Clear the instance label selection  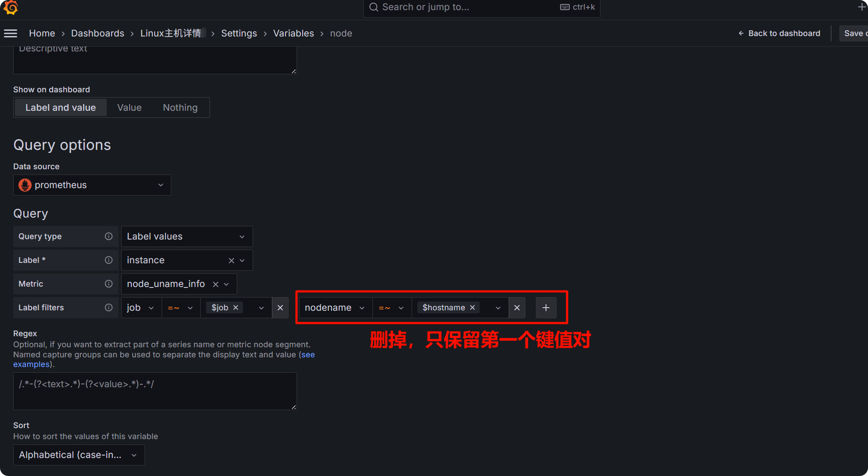pos(231,261)
